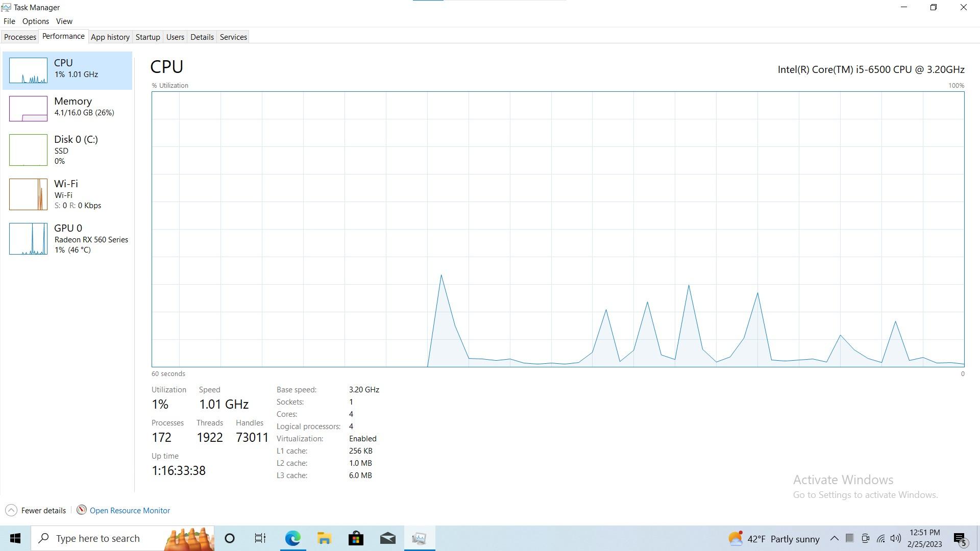Click the gray square tray icon

pyautogui.click(x=850, y=538)
